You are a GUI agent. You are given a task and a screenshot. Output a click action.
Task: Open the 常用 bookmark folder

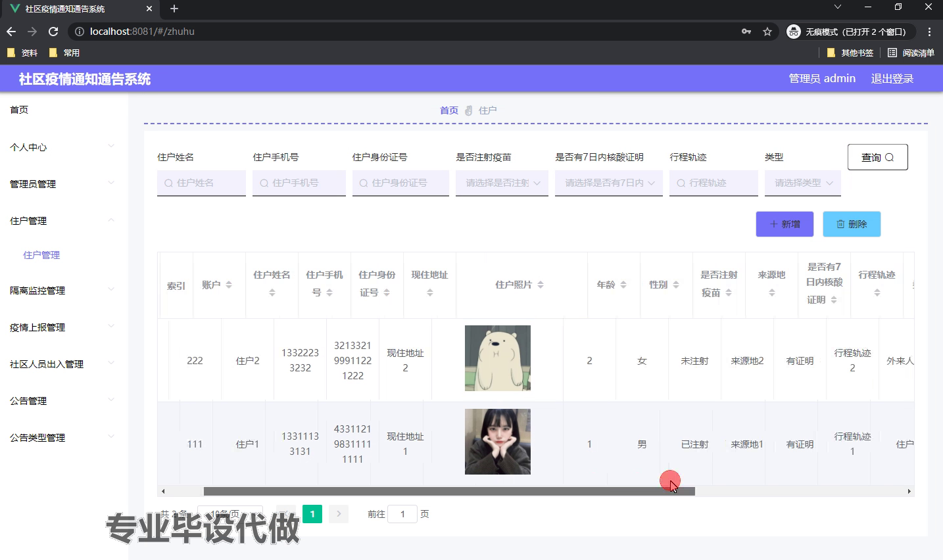tap(64, 53)
